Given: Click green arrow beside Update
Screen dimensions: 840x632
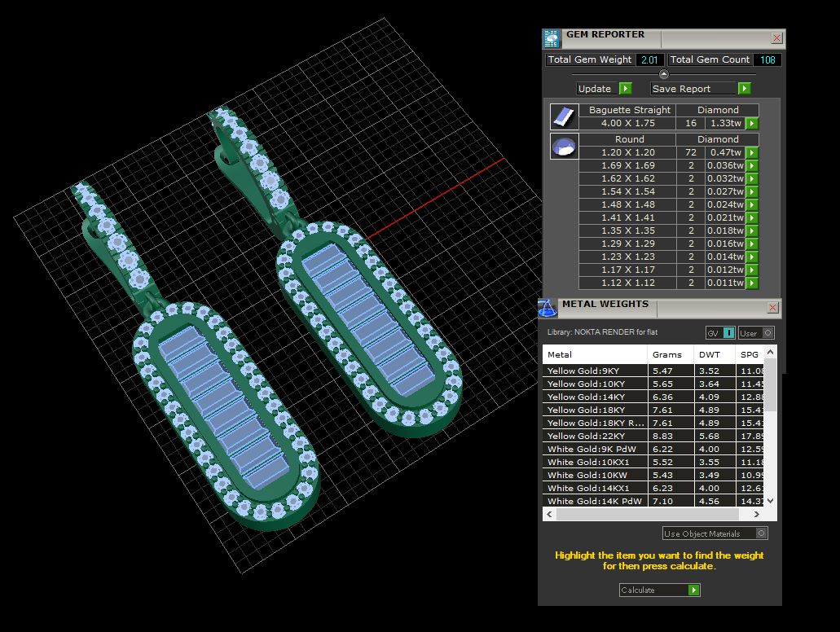Looking at the screenshot, I should [x=625, y=89].
